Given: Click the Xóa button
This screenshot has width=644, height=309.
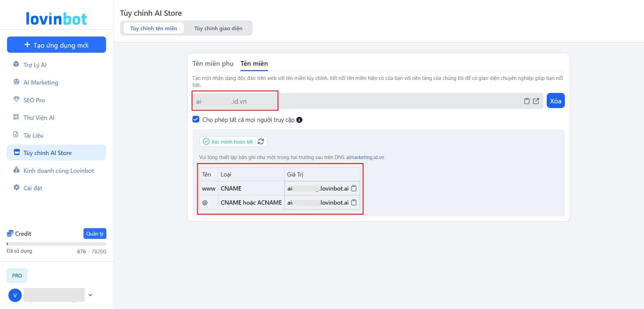Looking at the screenshot, I should tap(555, 101).
